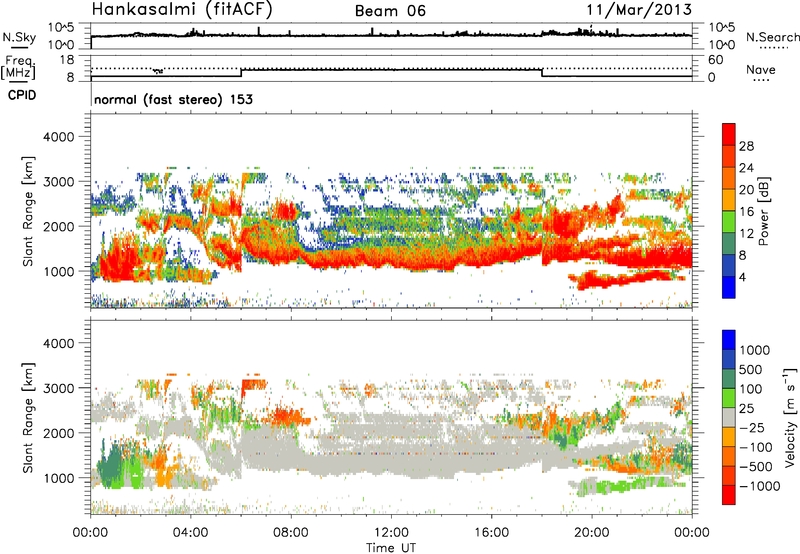Image resolution: width=800 pixels, height=554 pixels.
Task: Click the N.Search legend label
Action: [x=773, y=37]
